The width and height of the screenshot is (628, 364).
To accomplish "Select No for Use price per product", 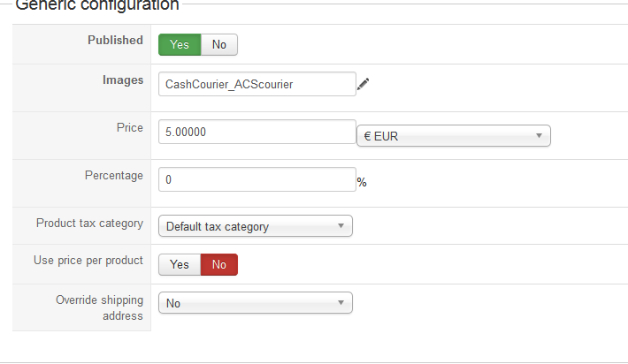I will [219, 264].
